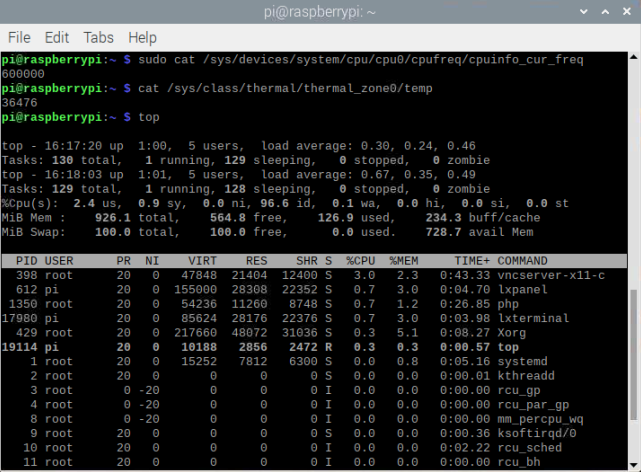641x472 pixels.
Task: Minimize the terminal window
Action: coord(584,11)
